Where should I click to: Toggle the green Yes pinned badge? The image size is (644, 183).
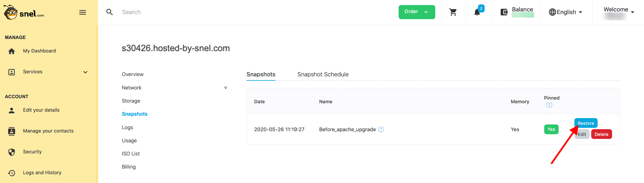pyautogui.click(x=551, y=130)
